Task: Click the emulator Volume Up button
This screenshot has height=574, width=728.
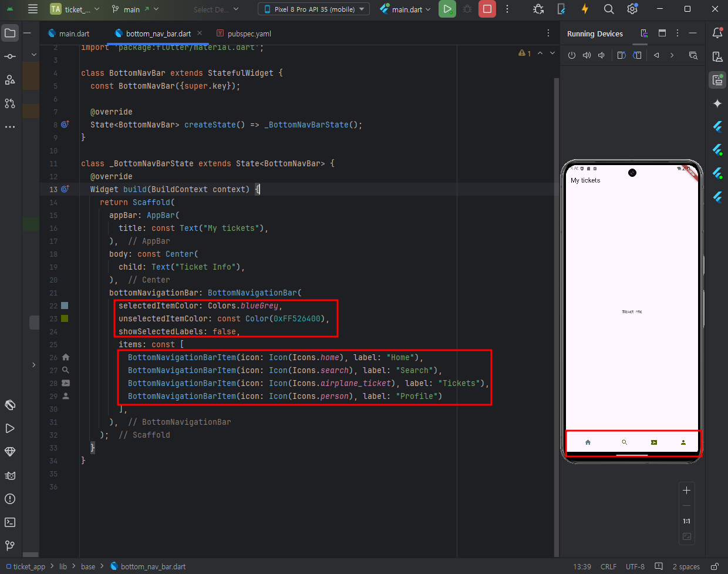Action: (587, 55)
